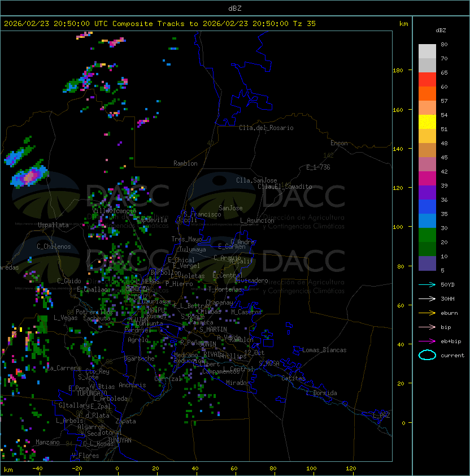470x476 pixels.
Task: Select the pink bip arrow legend icon
Action: [427, 327]
